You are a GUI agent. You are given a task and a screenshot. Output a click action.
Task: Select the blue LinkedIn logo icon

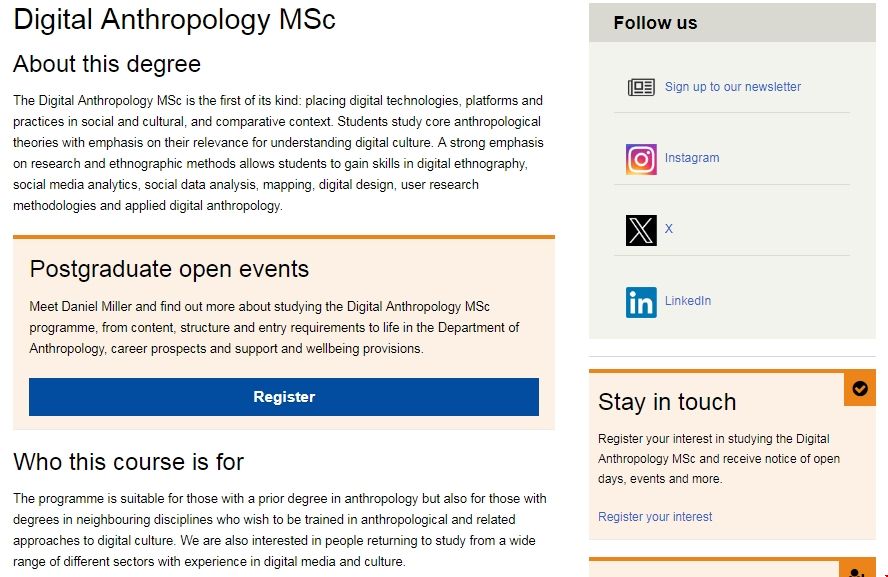click(641, 302)
